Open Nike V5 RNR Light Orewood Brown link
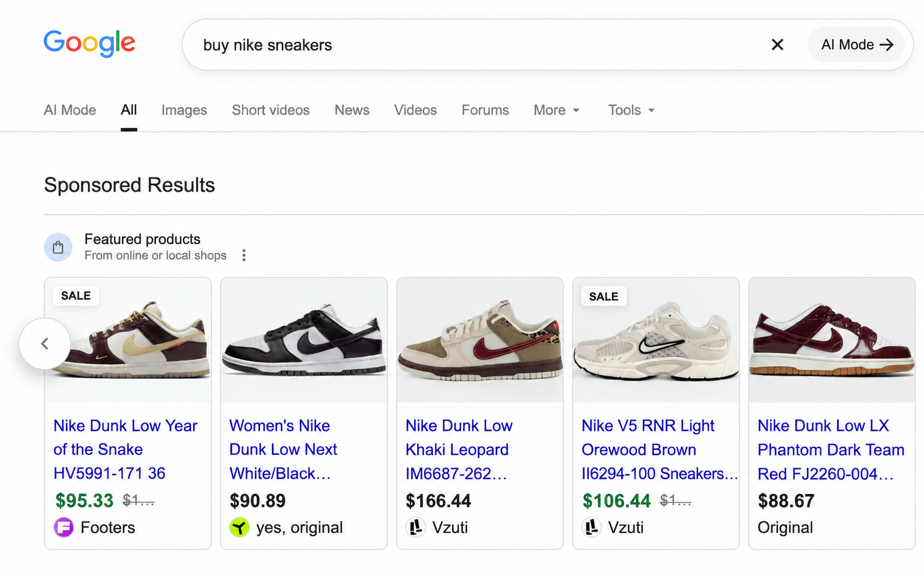 pyautogui.click(x=660, y=449)
